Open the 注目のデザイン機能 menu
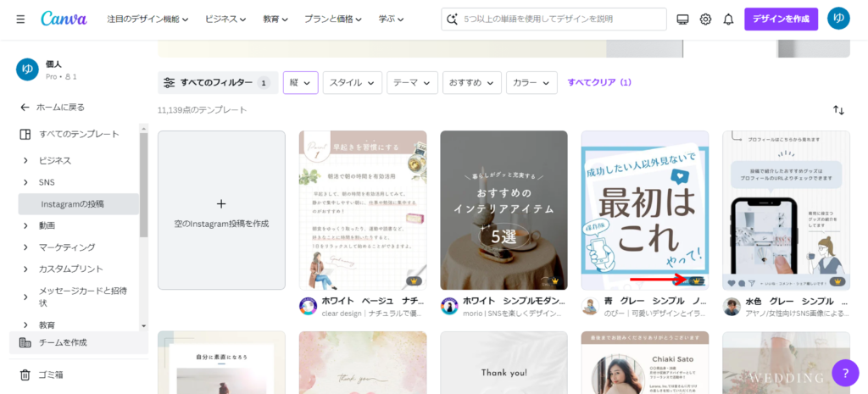The image size is (868, 394). click(147, 19)
